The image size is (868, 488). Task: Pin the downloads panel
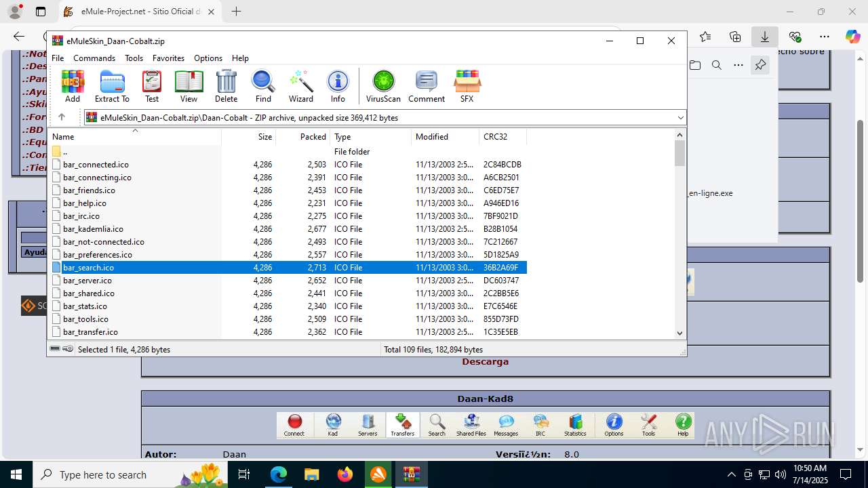(x=760, y=65)
